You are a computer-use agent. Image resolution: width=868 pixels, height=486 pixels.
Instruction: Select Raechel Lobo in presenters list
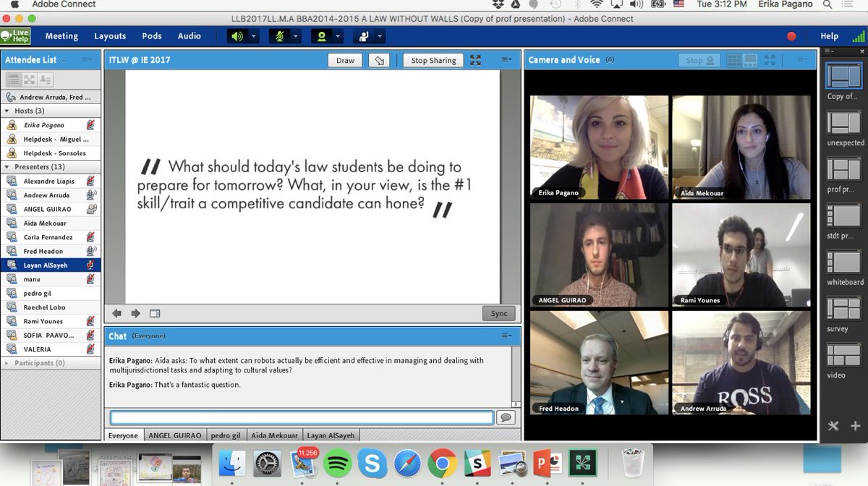51,307
